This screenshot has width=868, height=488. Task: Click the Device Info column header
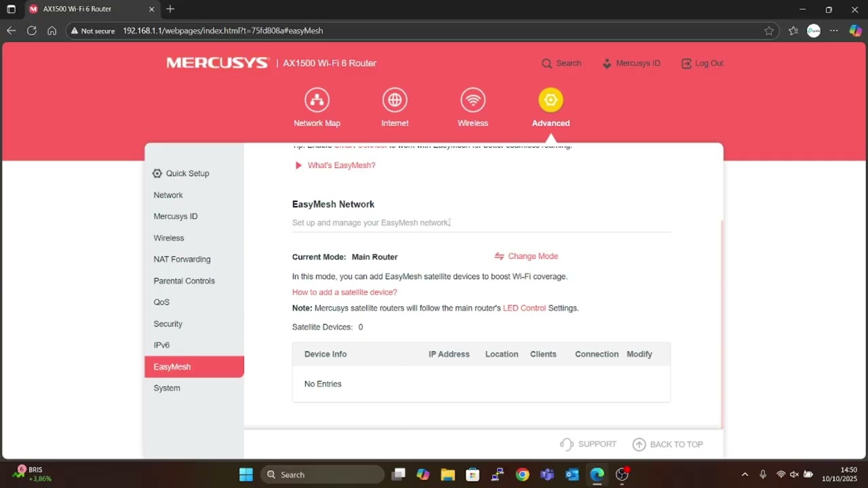click(x=325, y=354)
